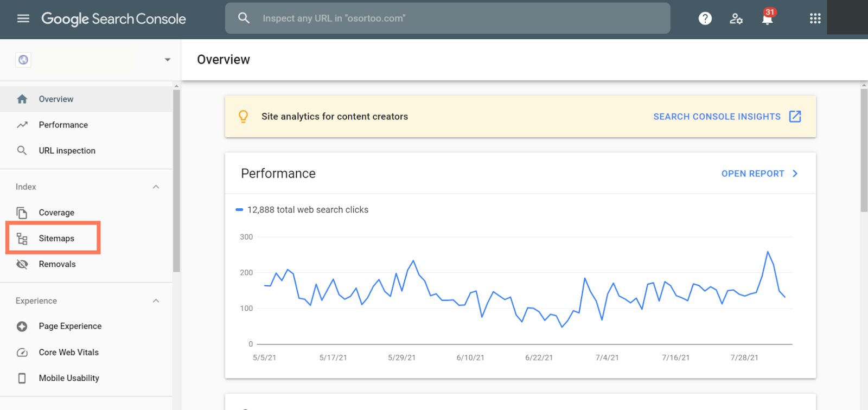Open the Google apps grid

(x=815, y=18)
